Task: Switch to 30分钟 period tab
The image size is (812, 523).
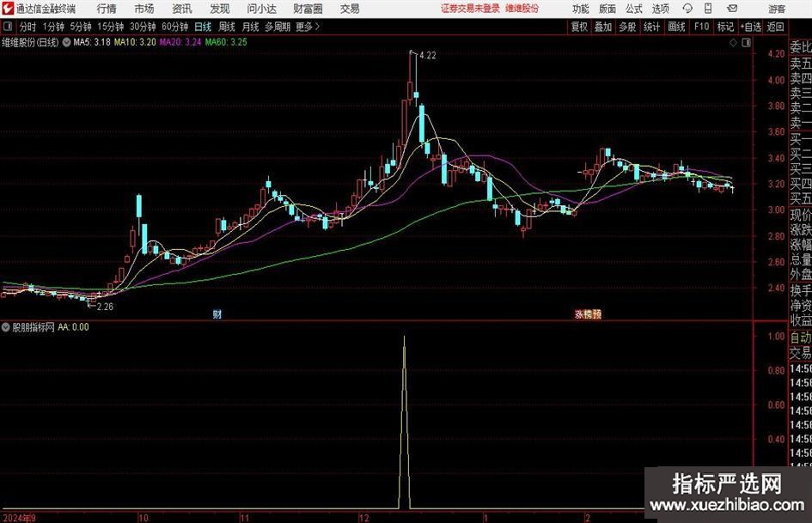Action: point(143,27)
